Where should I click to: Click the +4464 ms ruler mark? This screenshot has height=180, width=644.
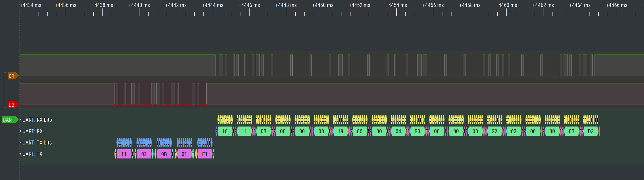[x=580, y=5]
